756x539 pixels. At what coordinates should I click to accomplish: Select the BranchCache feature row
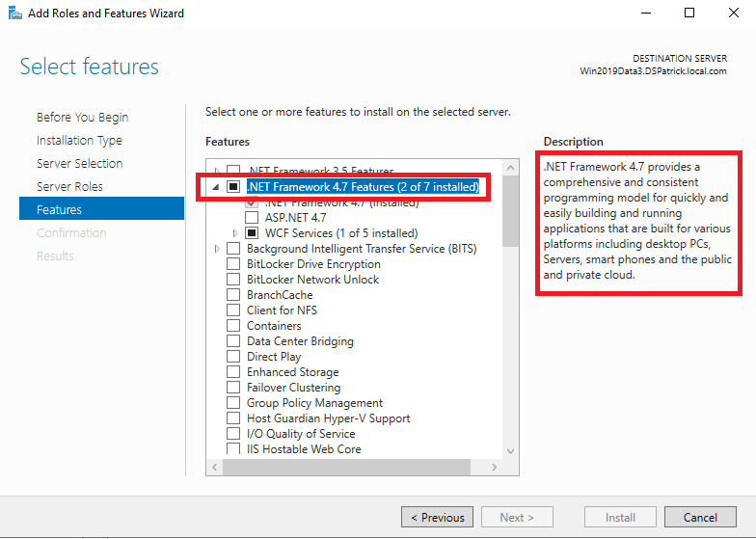(x=280, y=295)
